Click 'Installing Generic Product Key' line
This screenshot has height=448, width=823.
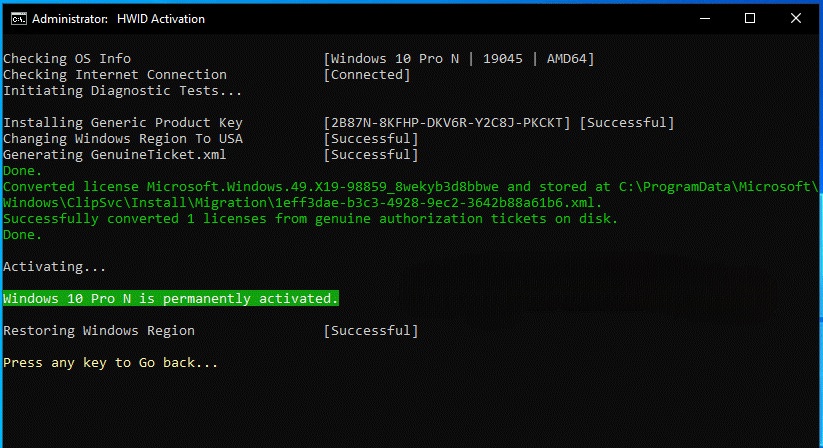[123, 123]
